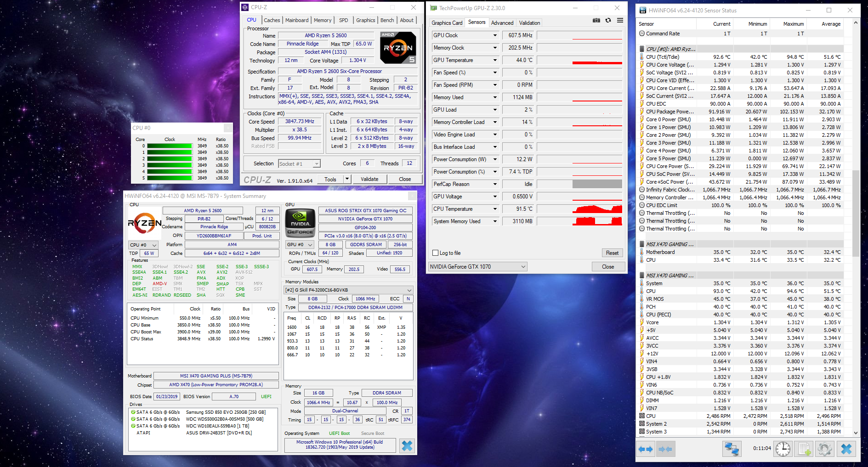Switch to the Mainboard tab in CPU-Z
868x467 pixels.
point(297,20)
